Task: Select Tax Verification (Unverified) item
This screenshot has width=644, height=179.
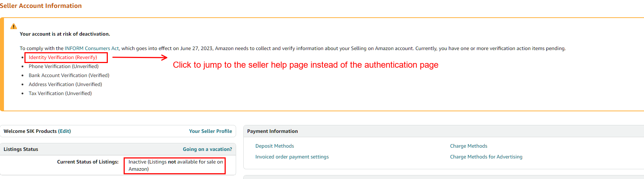Action: click(60, 93)
